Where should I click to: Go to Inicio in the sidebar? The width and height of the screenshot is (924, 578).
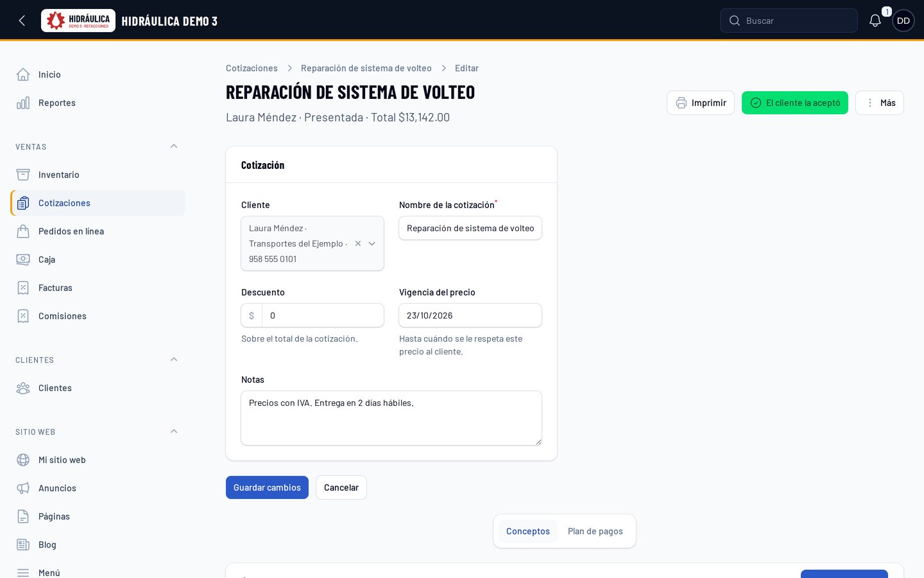click(98, 74)
